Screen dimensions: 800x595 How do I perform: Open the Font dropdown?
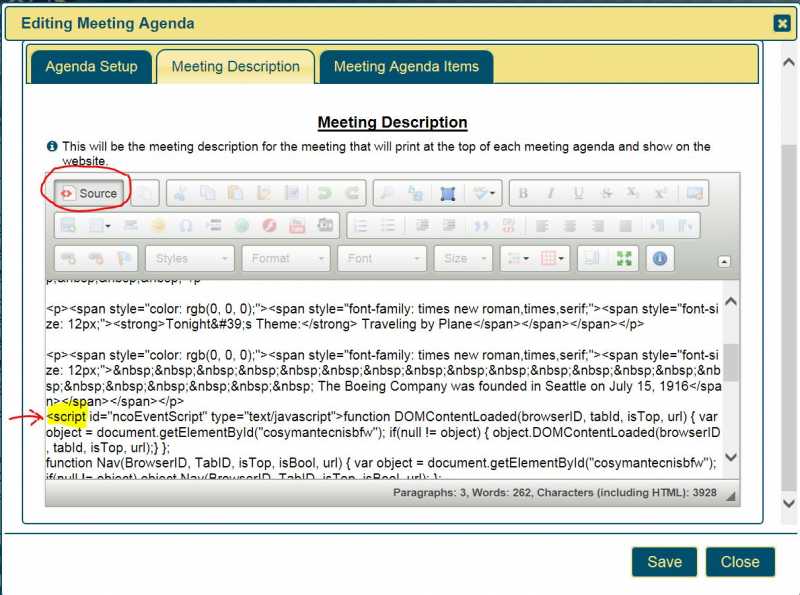click(x=382, y=258)
